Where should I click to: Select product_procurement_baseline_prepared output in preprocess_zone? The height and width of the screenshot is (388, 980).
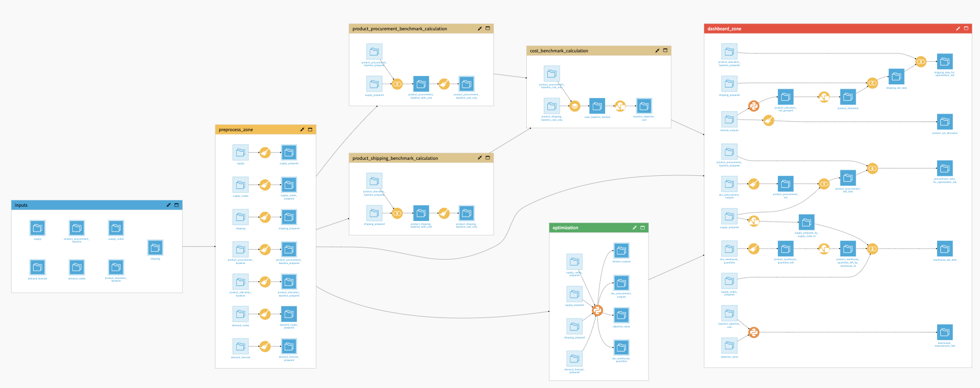click(289, 250)
